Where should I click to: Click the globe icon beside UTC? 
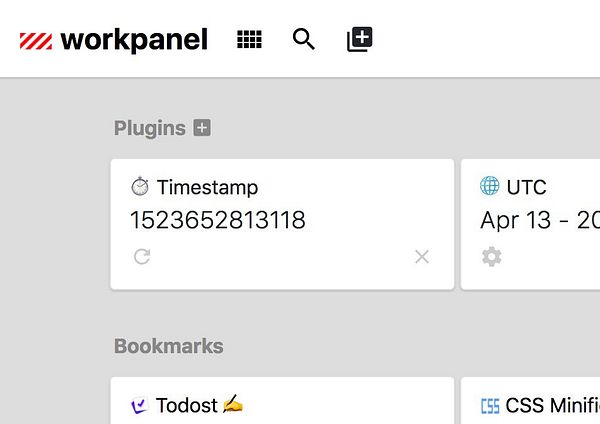tap(490, 186)
